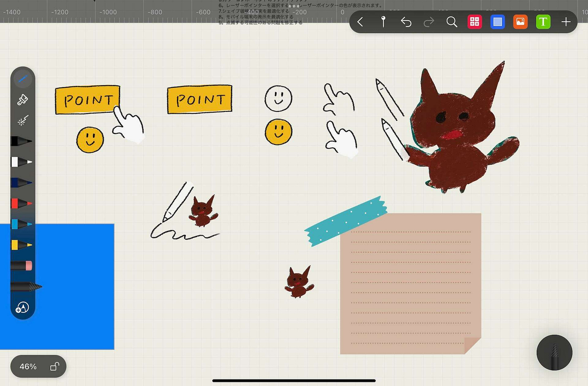Pick the light blue pencil
Screen dimensions: 588x386
(21, 224)
